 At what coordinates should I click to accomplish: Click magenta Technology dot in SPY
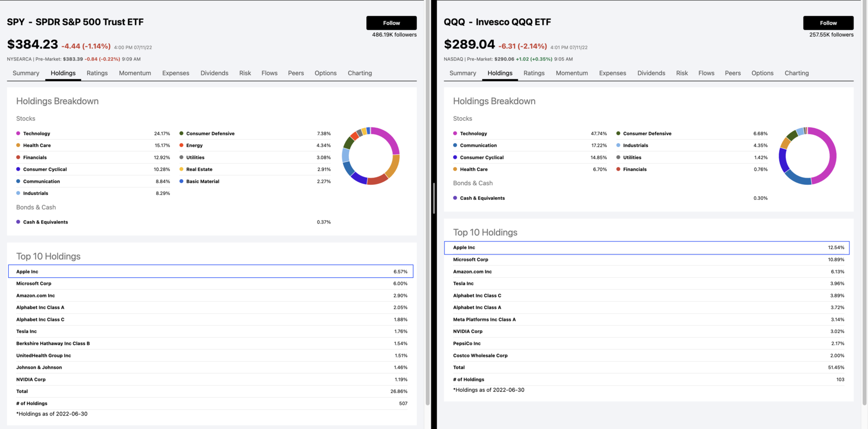[18, 133]
